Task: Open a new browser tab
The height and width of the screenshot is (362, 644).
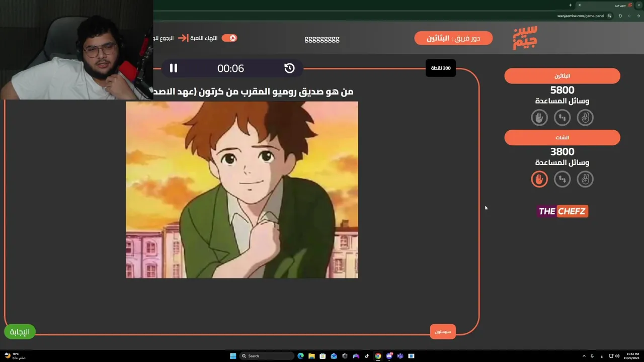Action: tap(571, 5)
